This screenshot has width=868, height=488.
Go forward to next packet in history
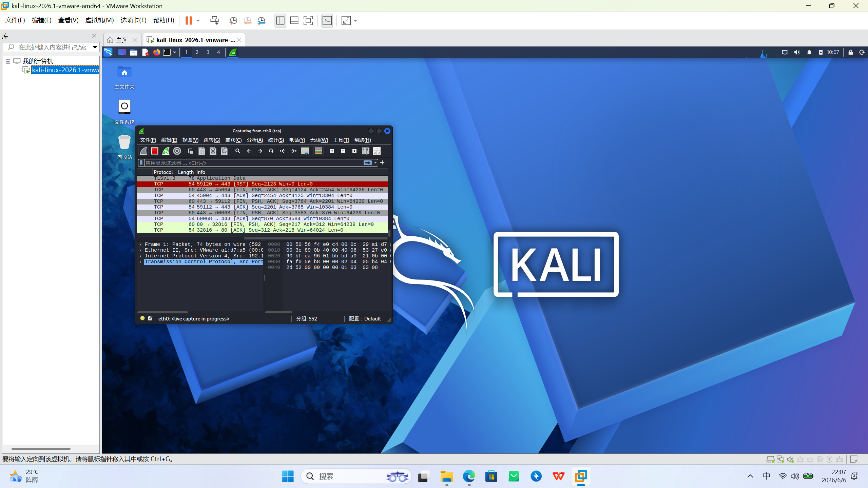pyautogui.click(x=260, y=151)
